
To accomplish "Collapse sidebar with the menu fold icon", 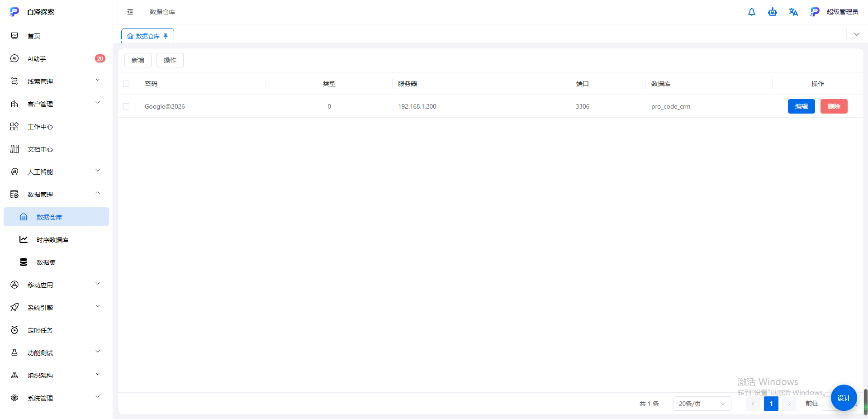I will tap(130, 12).
